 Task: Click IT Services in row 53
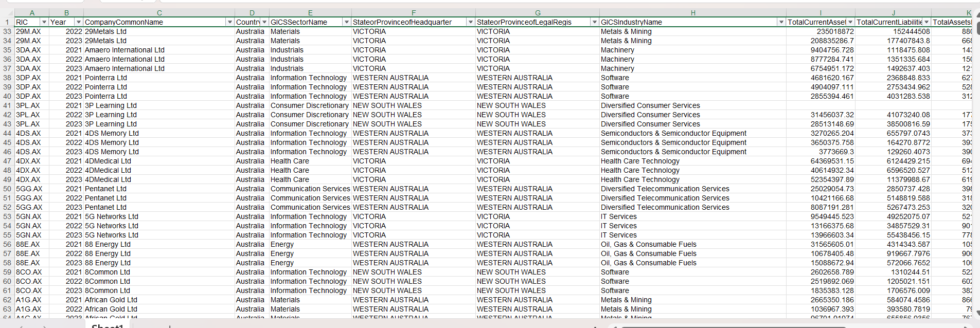619,216
